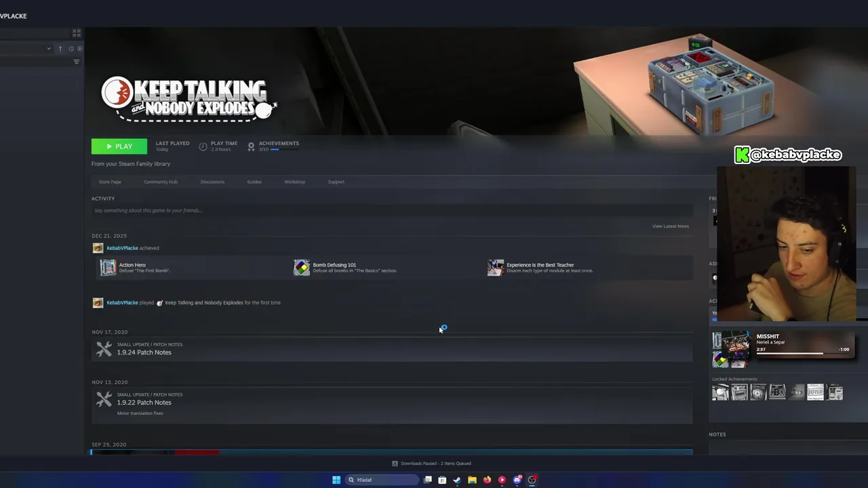The height and width of the screenshot is (488, 868).
Task: Click the MISSHIT song progress bar
Action: 803,353
